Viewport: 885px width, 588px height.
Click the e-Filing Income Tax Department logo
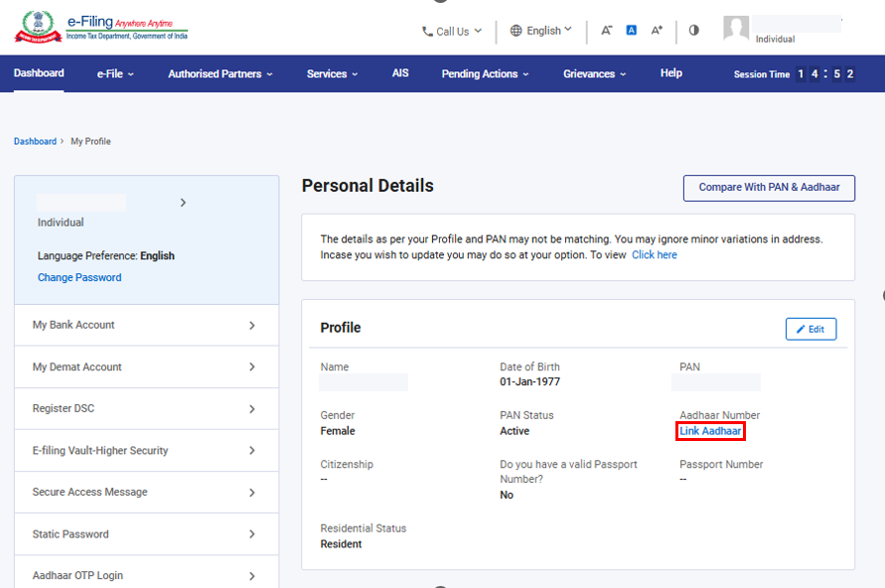pos(101,27)
